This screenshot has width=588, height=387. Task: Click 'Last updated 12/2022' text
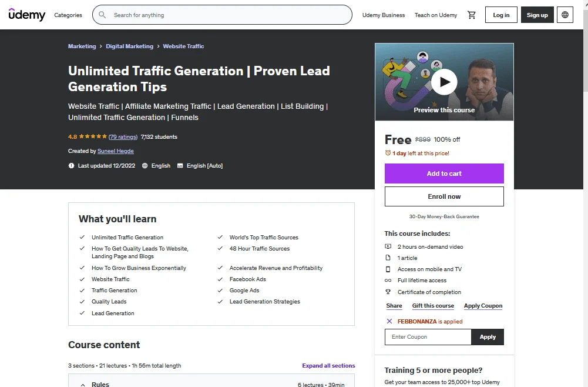click(106, 165)
